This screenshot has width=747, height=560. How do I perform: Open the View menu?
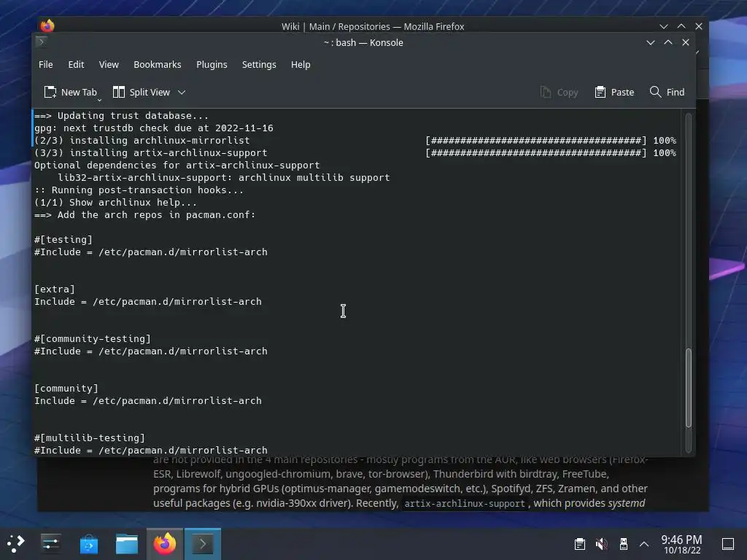click(109, 64)
